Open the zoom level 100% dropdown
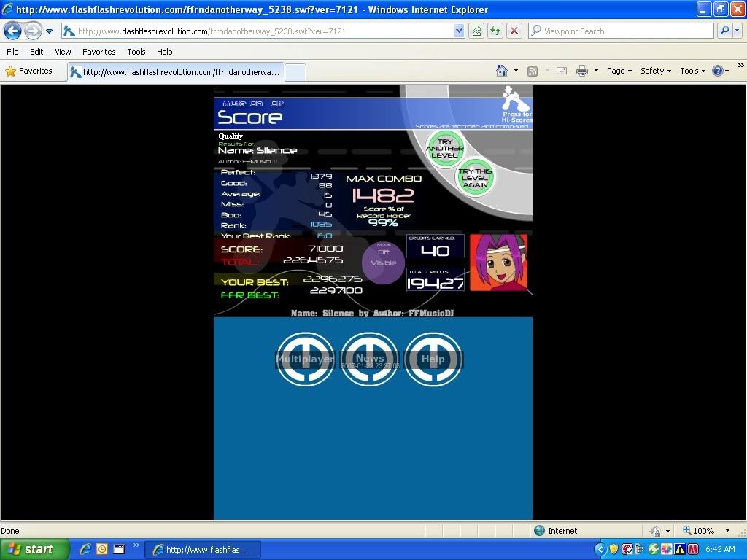Image resolution: width=747 pixels, height=560 pixels. (x=727, y=531)
